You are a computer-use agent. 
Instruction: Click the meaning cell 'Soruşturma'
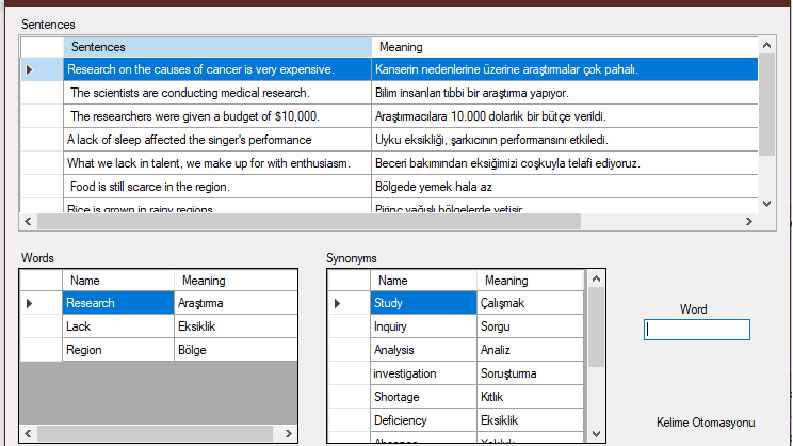coord(531,373)
